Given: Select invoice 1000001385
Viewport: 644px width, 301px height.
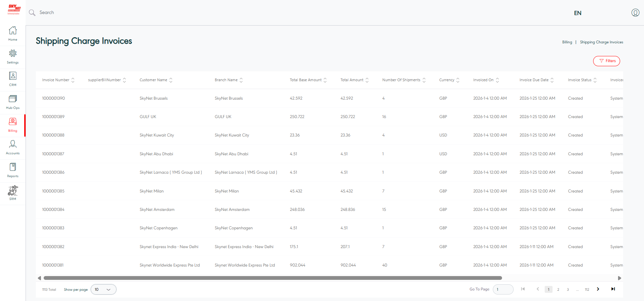Looking at the screenshot, I should (x=53, y=191).
